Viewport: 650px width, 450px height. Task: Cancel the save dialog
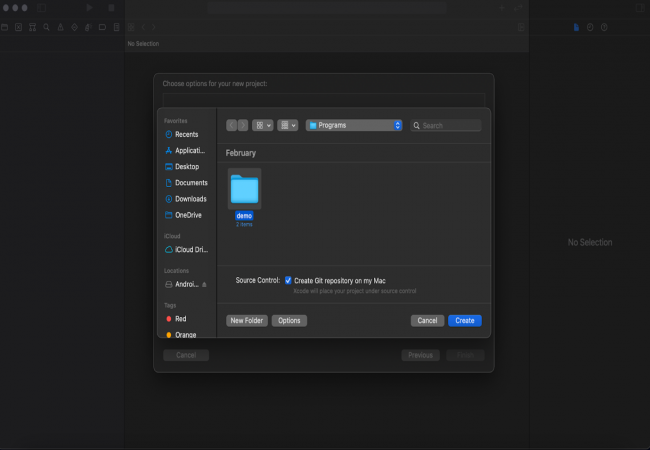click(x=427, y=320)
